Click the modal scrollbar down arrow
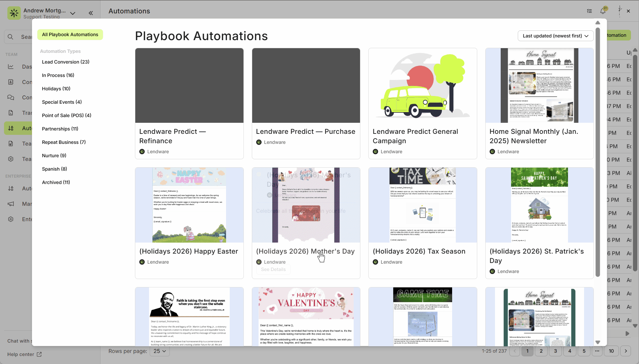The image size is (639, 364). 598,342
